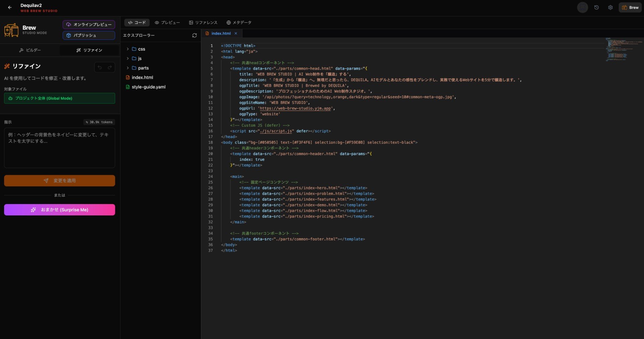Click the おまかせ (Surprise Me) button
644x339 pixels.
tap(59, 210)
